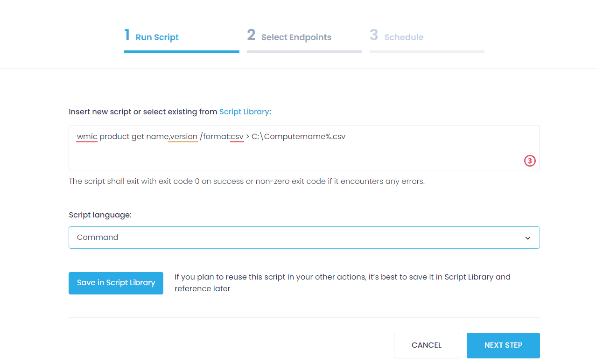
Task: Click the step number 3 indicator
Action: coord(374,35)
